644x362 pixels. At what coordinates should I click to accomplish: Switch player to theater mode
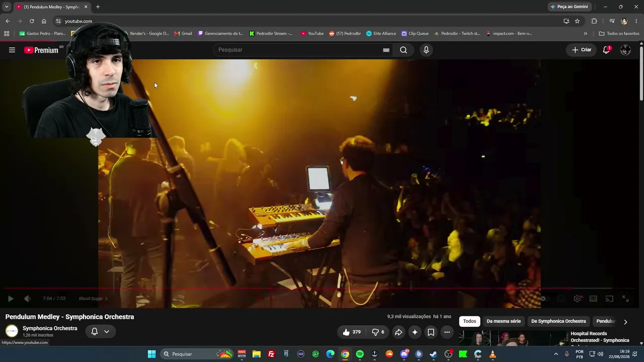(593, 299)
